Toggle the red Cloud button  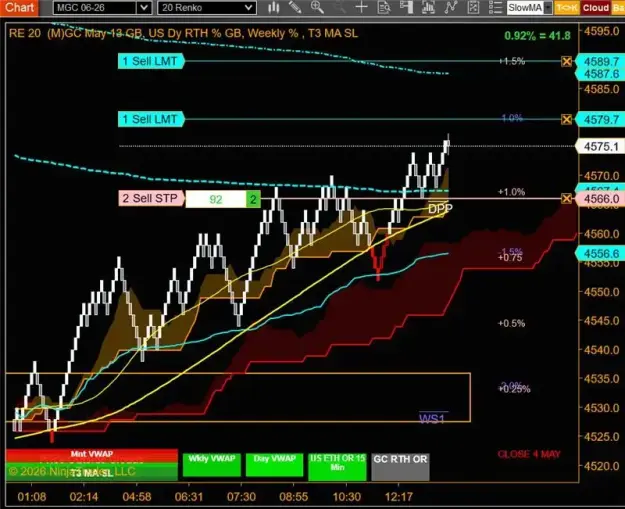tap(596, 8)
